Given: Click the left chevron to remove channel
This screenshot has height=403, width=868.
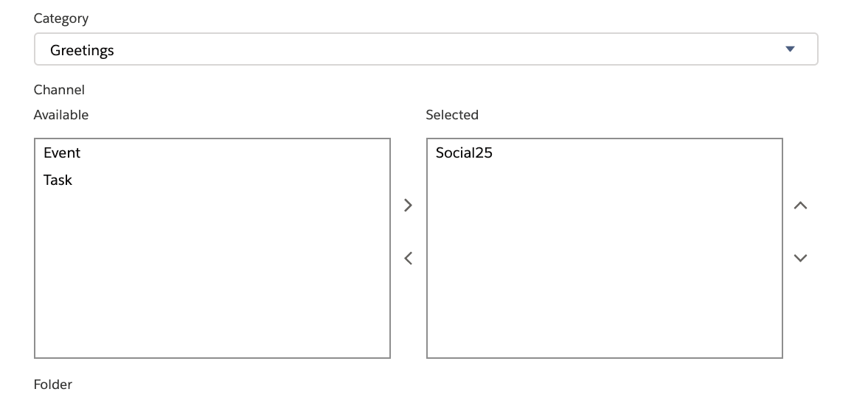Looking at the screenshot, I should coord(409,259).
